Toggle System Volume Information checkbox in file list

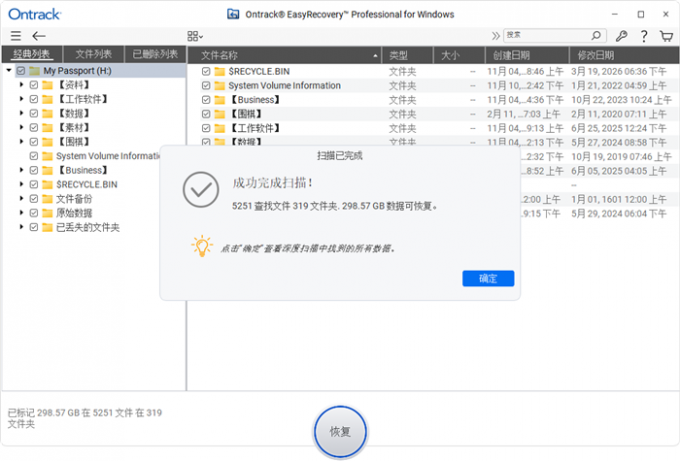pyautogui.click(x=206, y=86)
